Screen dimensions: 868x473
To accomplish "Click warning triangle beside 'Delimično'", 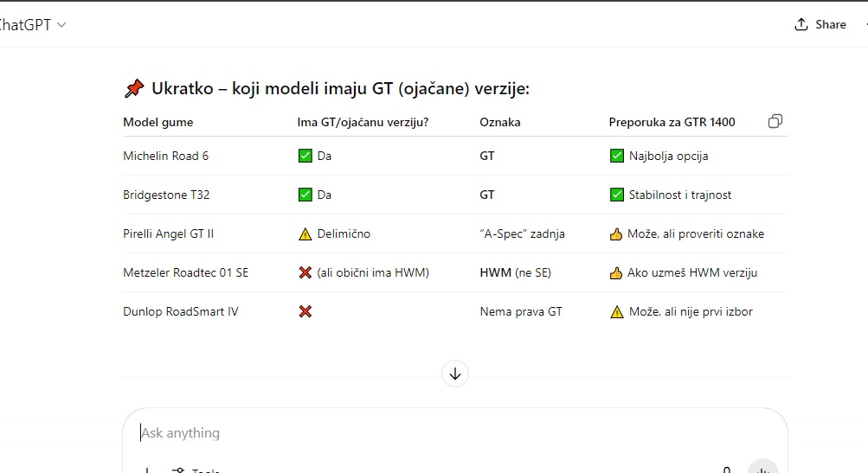I will [x=305, y=234].
